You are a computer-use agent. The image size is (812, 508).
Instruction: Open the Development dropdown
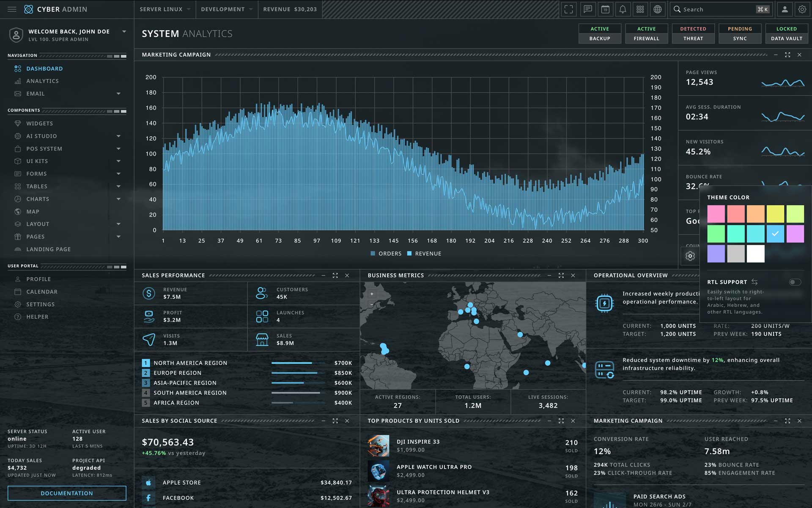(x=227, y=9)
